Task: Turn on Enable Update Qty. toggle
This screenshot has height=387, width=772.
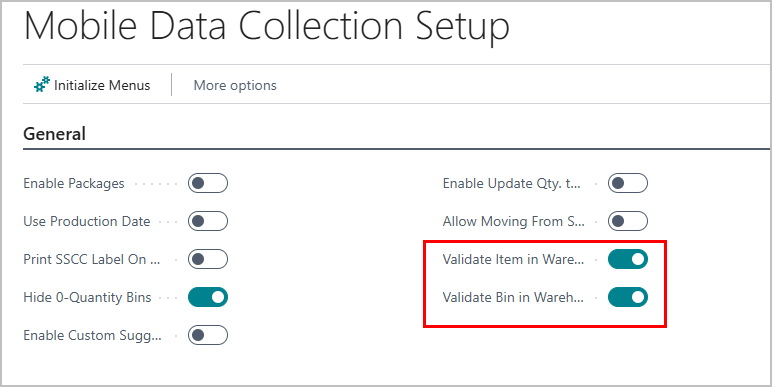Action: 628,183
